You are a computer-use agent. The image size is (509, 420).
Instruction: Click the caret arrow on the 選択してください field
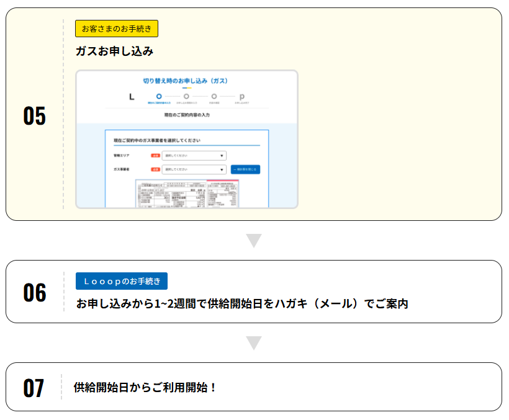point(222,155)
